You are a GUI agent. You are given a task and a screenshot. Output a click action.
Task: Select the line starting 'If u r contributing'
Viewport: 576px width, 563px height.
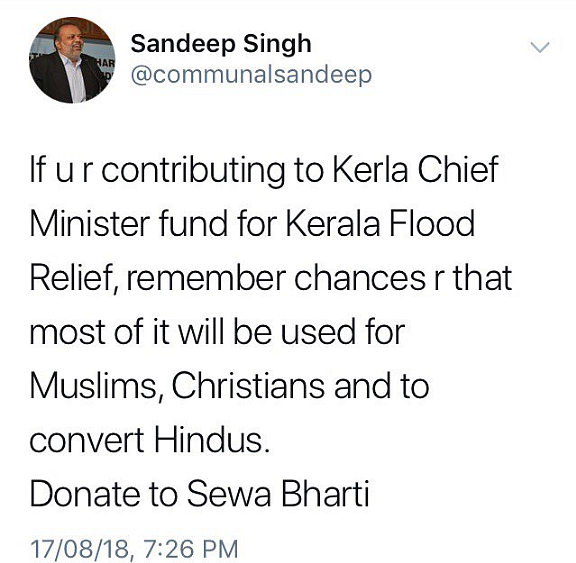coord(264,170)
